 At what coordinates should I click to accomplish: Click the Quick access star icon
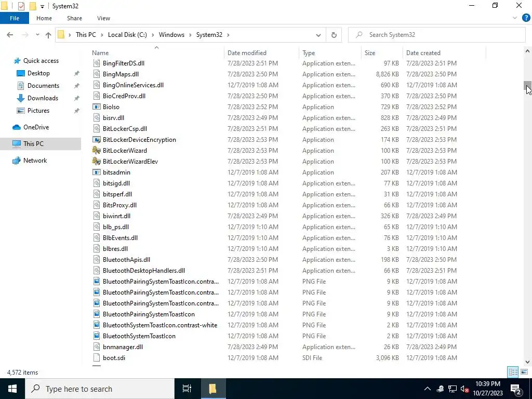point(17,61)
